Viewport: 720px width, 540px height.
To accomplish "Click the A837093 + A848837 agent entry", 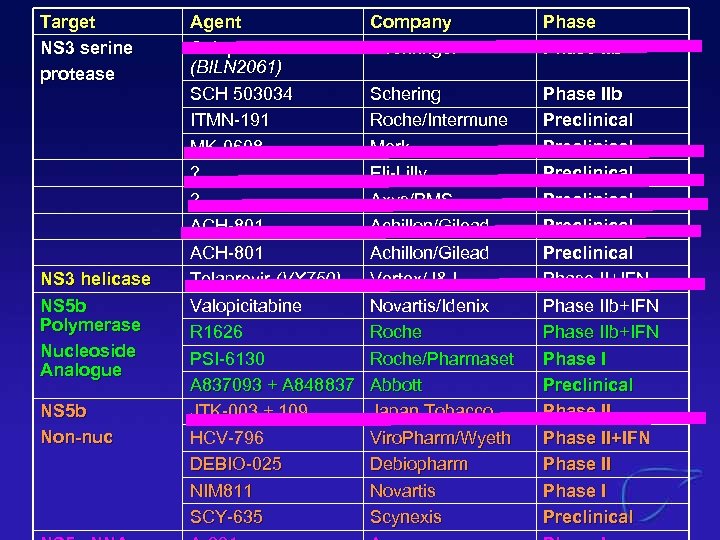I will [272, 385].
